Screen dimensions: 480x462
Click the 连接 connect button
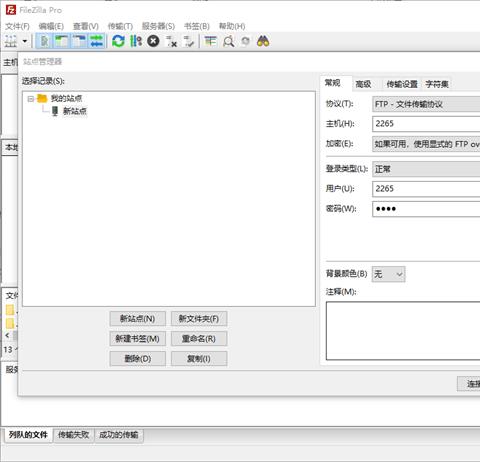(469, 384)
